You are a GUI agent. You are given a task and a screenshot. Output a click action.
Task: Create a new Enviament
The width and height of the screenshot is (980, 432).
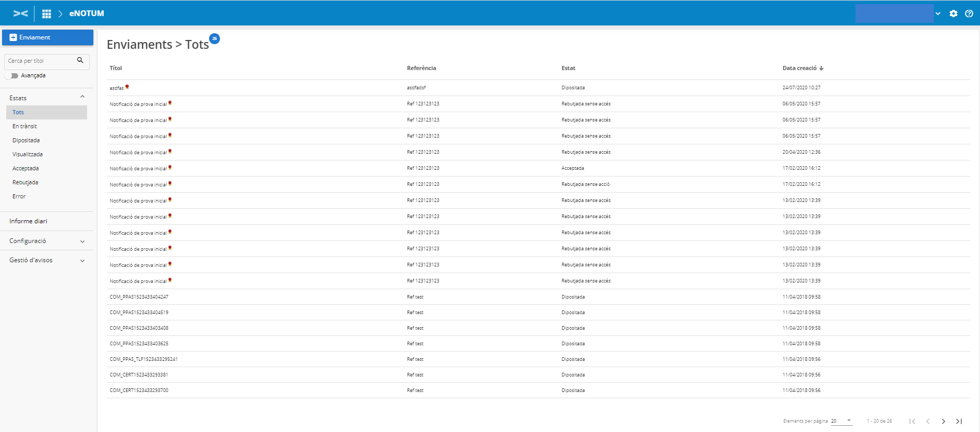click(x=48, y=37)
